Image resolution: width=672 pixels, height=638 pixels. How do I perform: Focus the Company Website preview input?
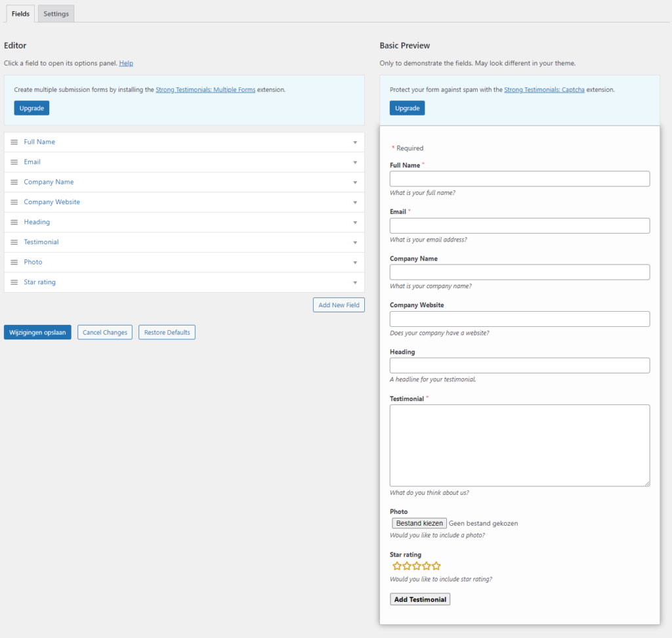520,319
